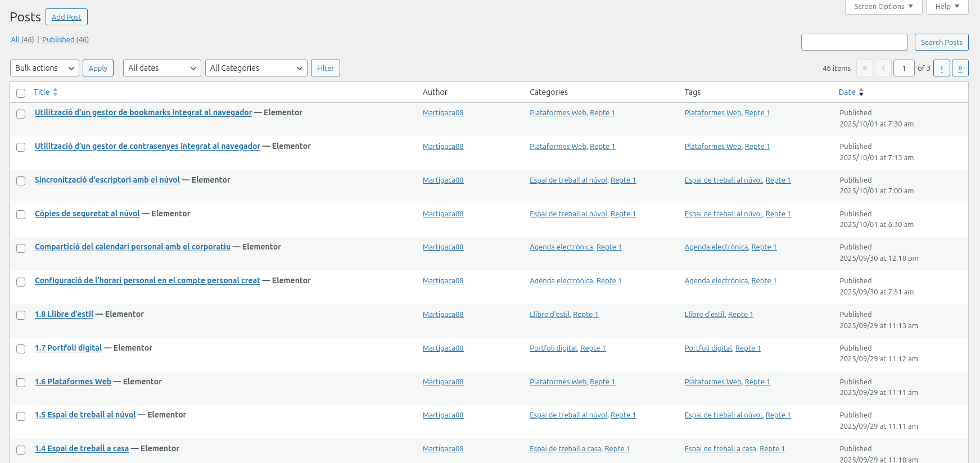Show Published (46) posts filter
Viewport: 980px width, 463px height.
click(65, 40)
